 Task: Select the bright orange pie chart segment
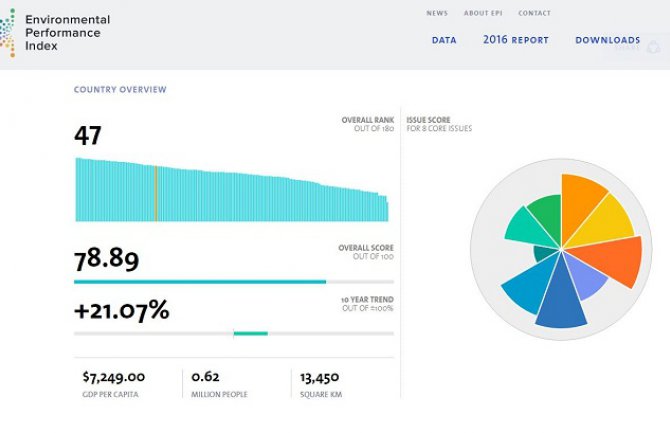point(581,200)
